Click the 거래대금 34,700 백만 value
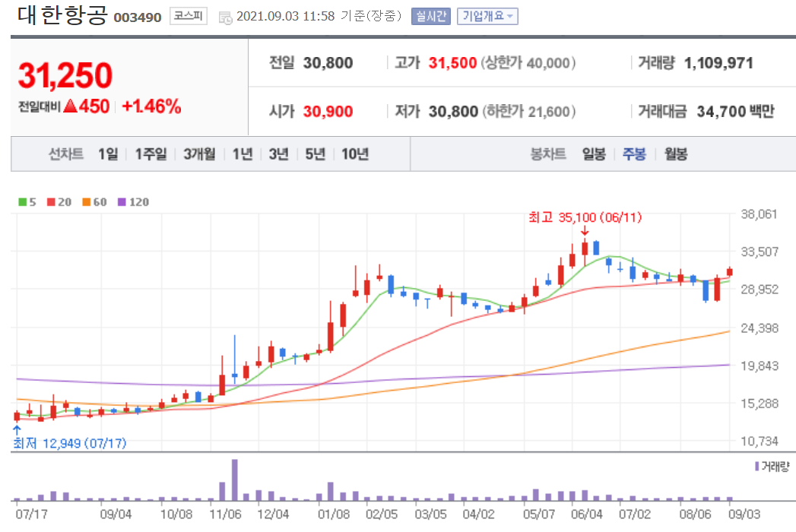The image size is (796, 532). (x=735, y=111)
